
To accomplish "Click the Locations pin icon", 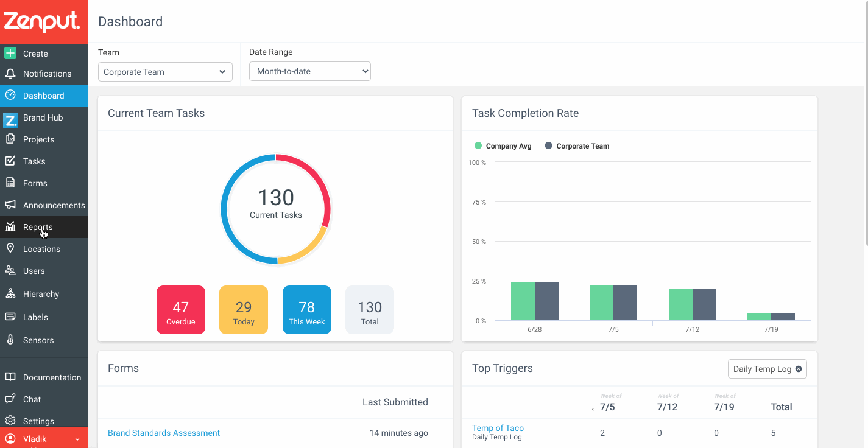I will [10, 248].
